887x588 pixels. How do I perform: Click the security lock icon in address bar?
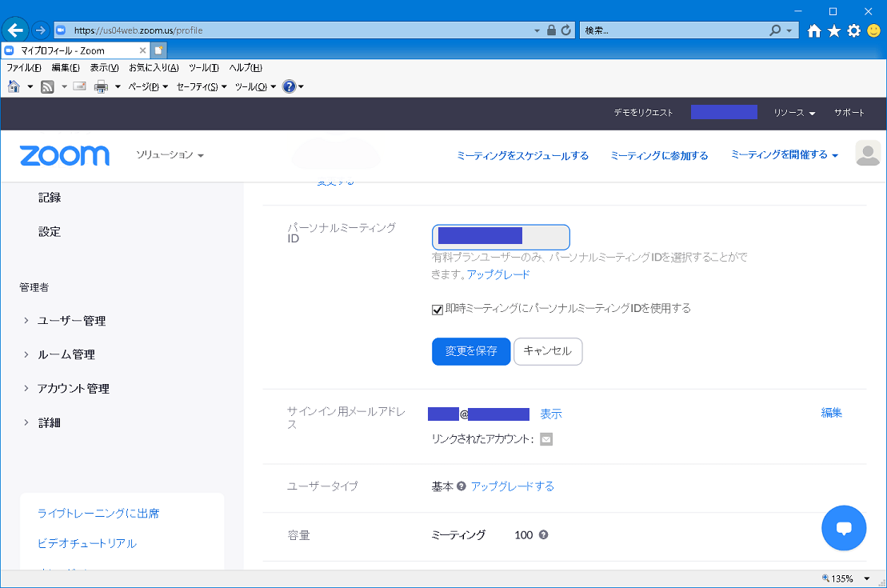[551, 30]
